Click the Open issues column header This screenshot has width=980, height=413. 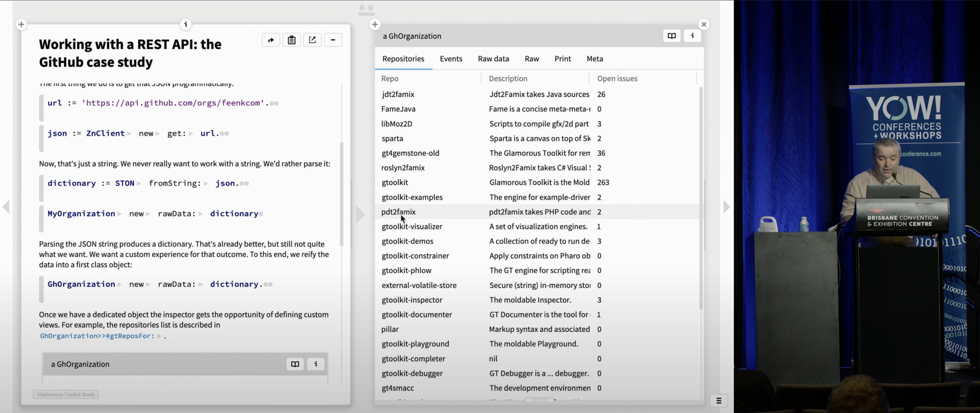[x=617, y=78]
